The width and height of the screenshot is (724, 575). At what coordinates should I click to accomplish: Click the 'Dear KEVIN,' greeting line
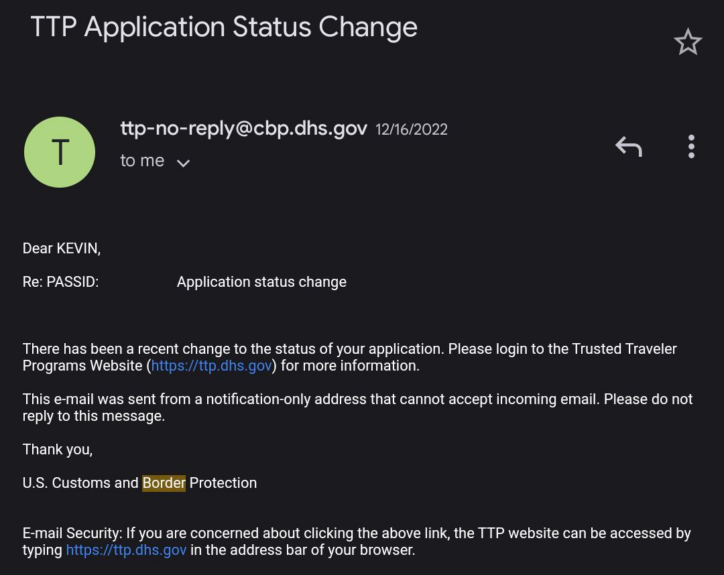(61, 249)
